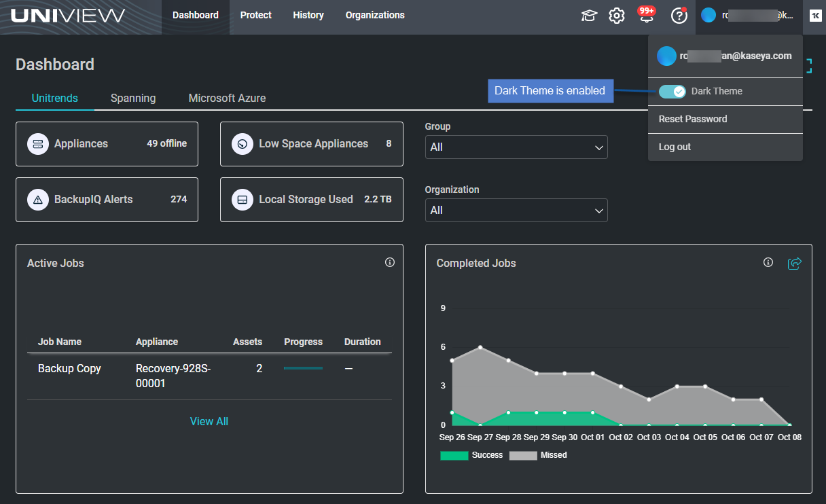Image resolution: width=826 pixels, height=504 pixels.
Task: Click the email address in the user menu
Action: pos(736,56)
